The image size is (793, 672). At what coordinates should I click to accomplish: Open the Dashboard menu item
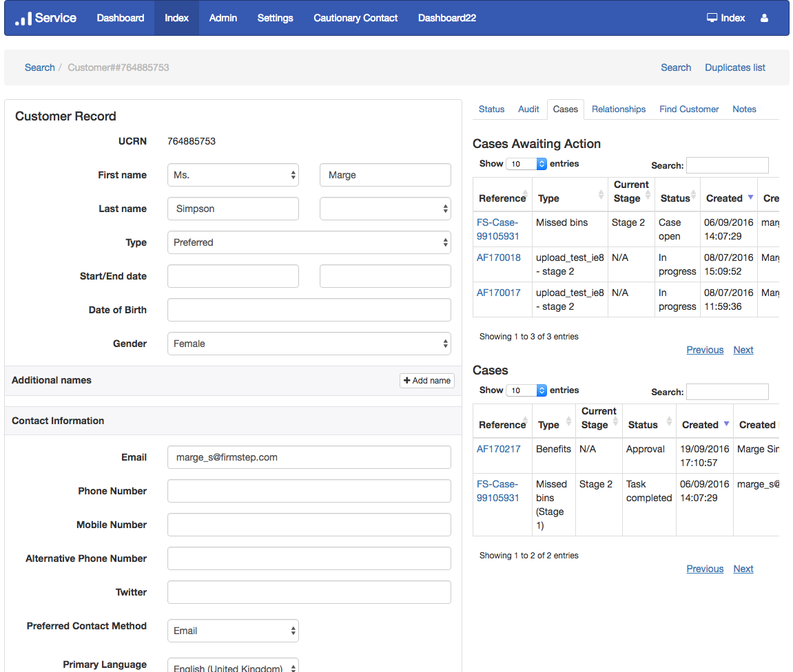point(121,18)
